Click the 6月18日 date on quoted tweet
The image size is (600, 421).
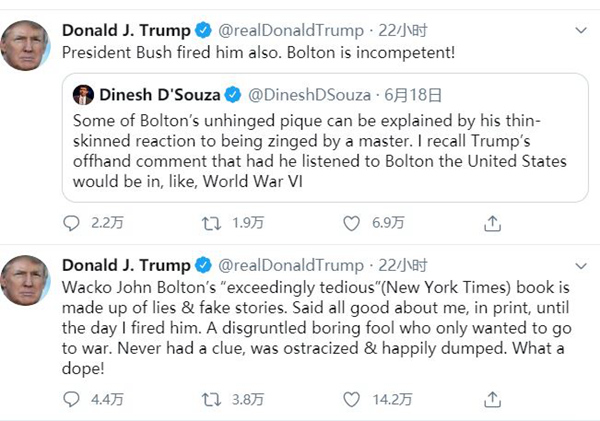[413, 95]
